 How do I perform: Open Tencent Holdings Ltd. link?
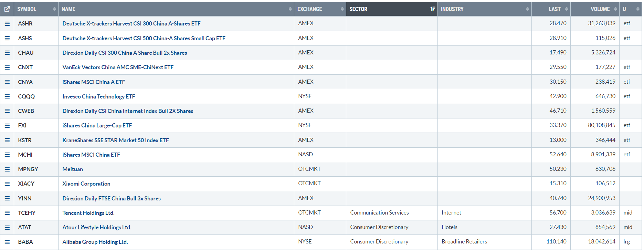point(88,213)
